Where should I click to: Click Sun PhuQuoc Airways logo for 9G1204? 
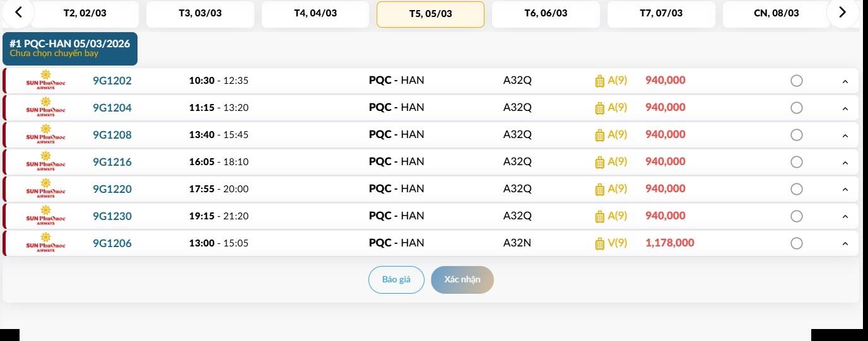(x=45, y=108)
